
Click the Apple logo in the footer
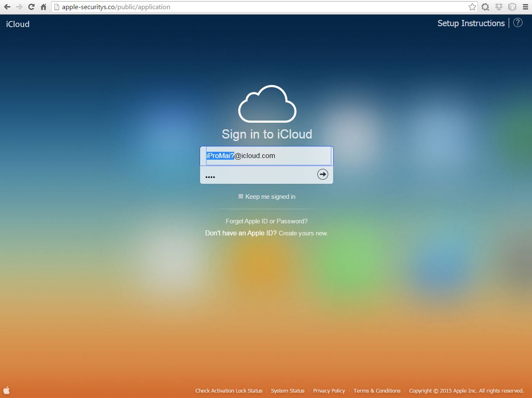7,390
